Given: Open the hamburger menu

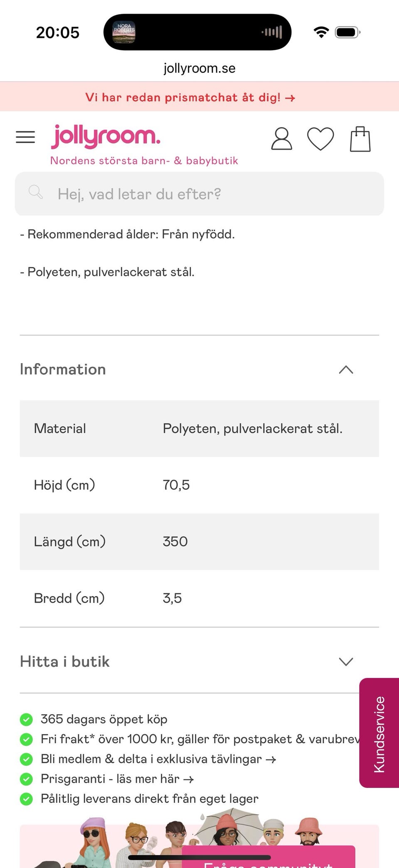Looking at the screenshot, I should (25, 137).
